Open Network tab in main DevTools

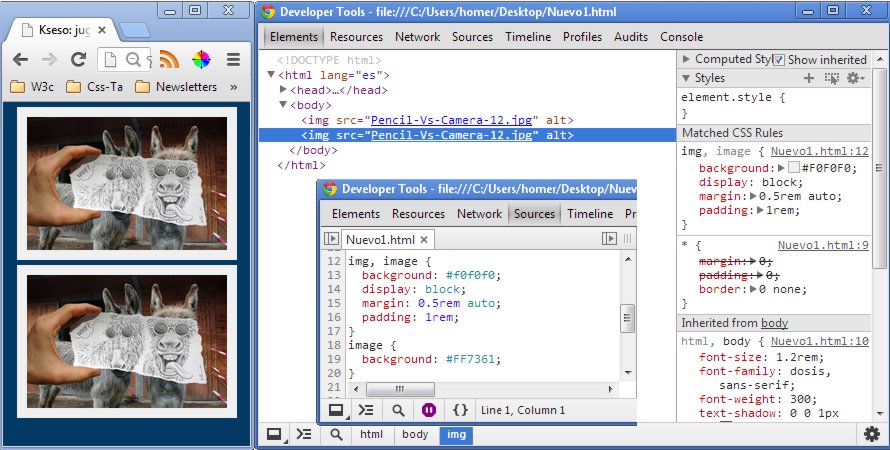pyautogui.click(x=418, y=37)
